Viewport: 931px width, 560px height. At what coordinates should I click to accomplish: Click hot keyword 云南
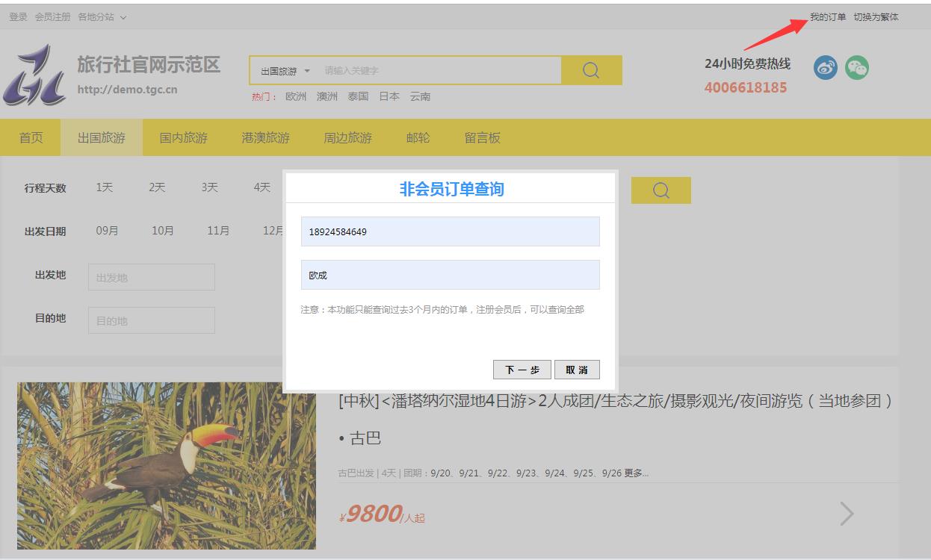pos(420,96)
